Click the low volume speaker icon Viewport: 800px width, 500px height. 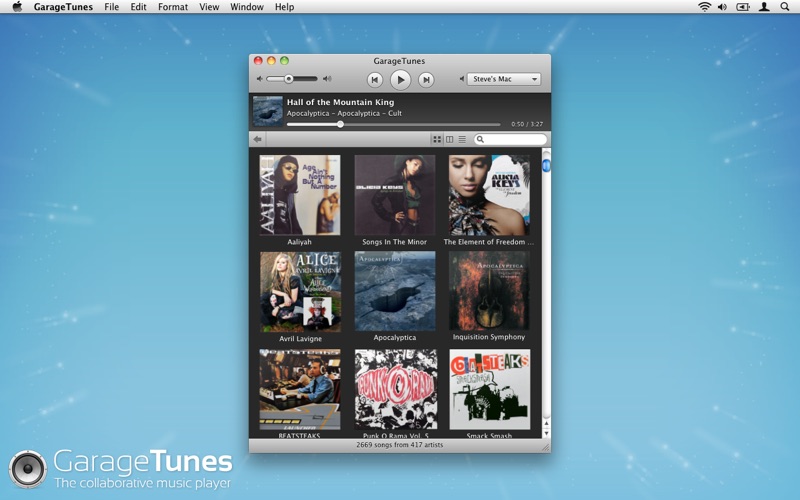click(259, 78)
